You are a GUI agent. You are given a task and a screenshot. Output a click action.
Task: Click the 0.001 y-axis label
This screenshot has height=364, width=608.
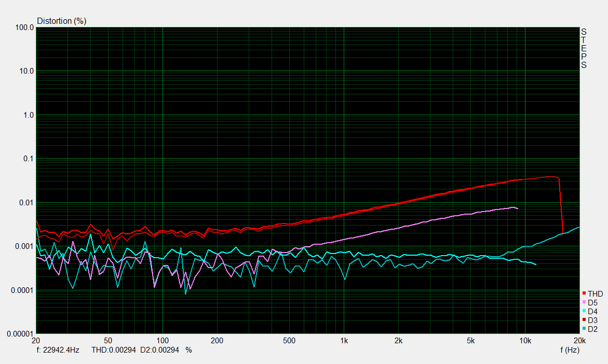click(x=24, y=247)
